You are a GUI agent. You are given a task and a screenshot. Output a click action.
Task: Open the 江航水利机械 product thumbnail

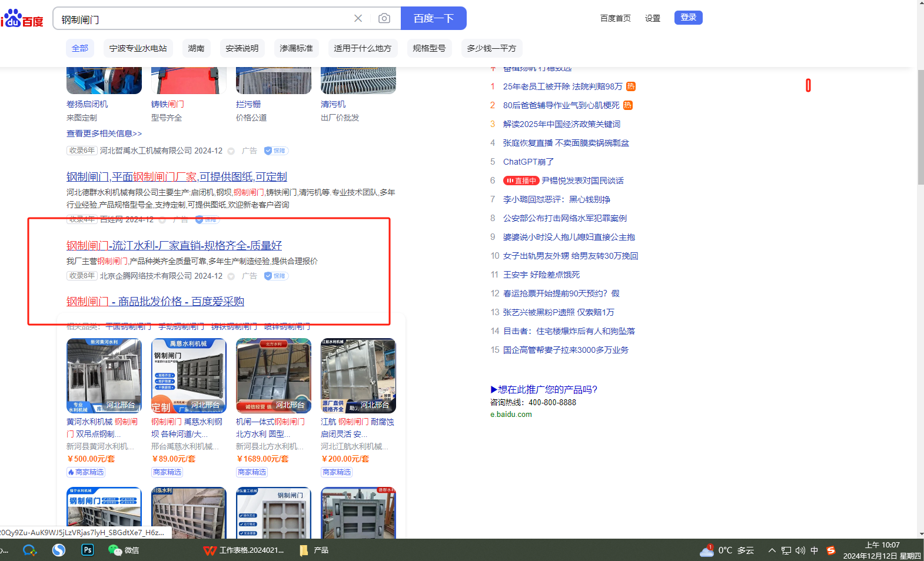click(x=358, y=376)
